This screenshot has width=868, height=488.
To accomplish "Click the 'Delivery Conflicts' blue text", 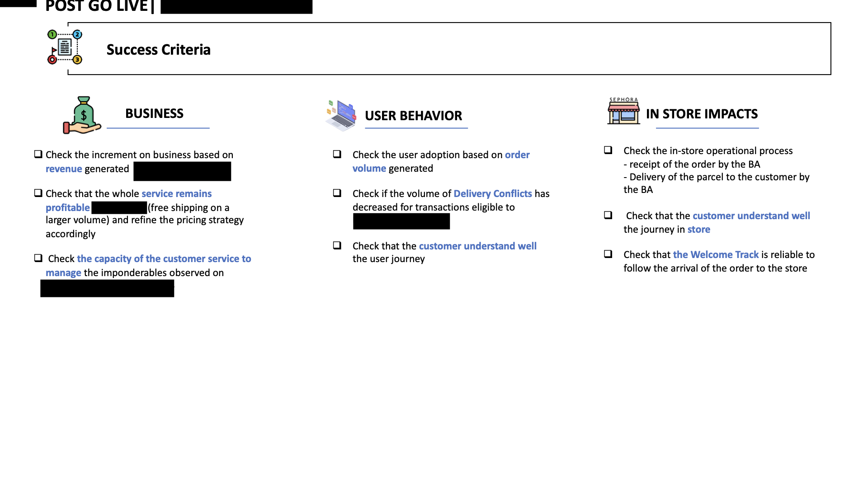I will point(492,193).
